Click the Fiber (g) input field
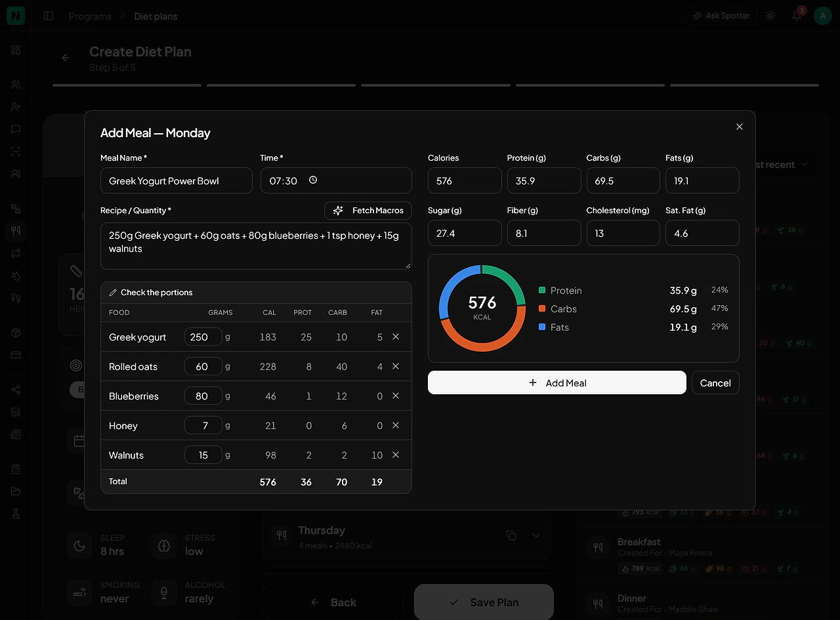 tap(544, 233)
